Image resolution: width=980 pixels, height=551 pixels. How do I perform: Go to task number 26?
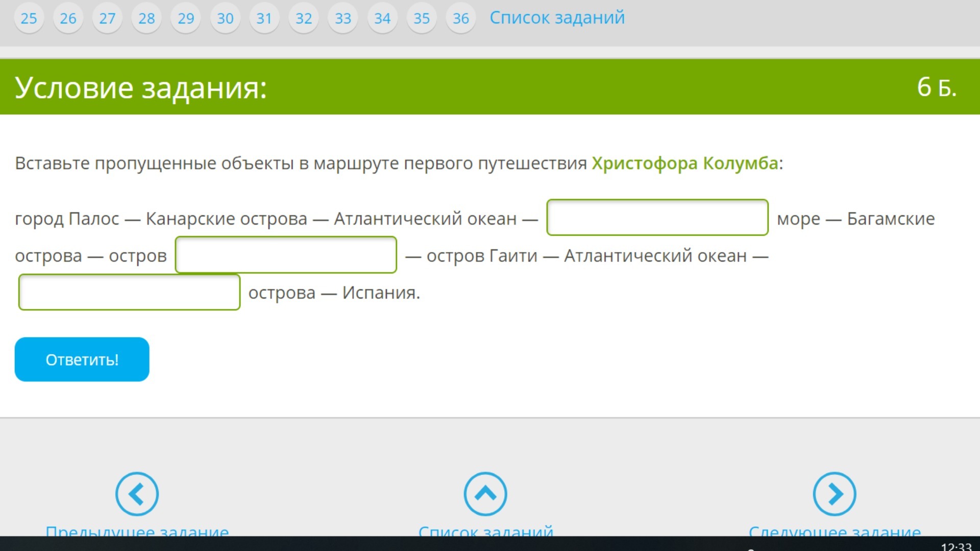[x=68, y=18]
